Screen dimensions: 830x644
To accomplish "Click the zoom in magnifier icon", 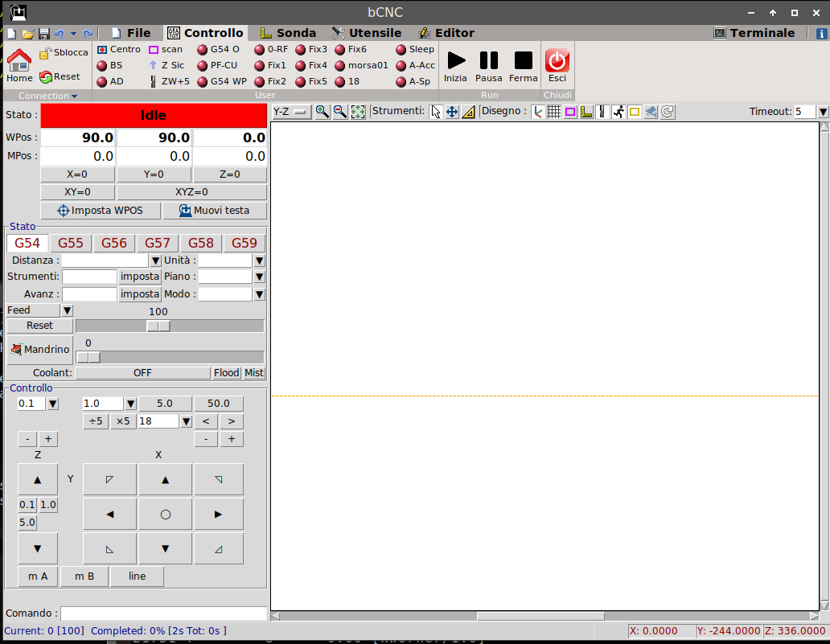I will point(322,112).
